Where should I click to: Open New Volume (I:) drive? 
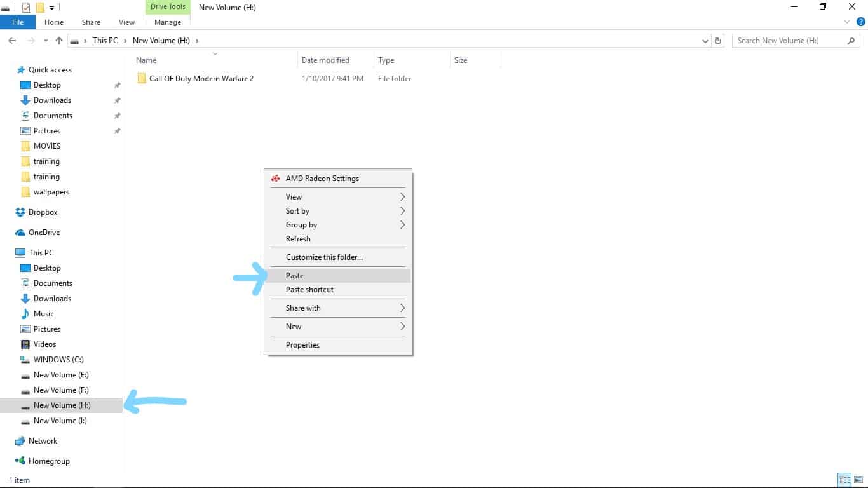pos(60,421)
